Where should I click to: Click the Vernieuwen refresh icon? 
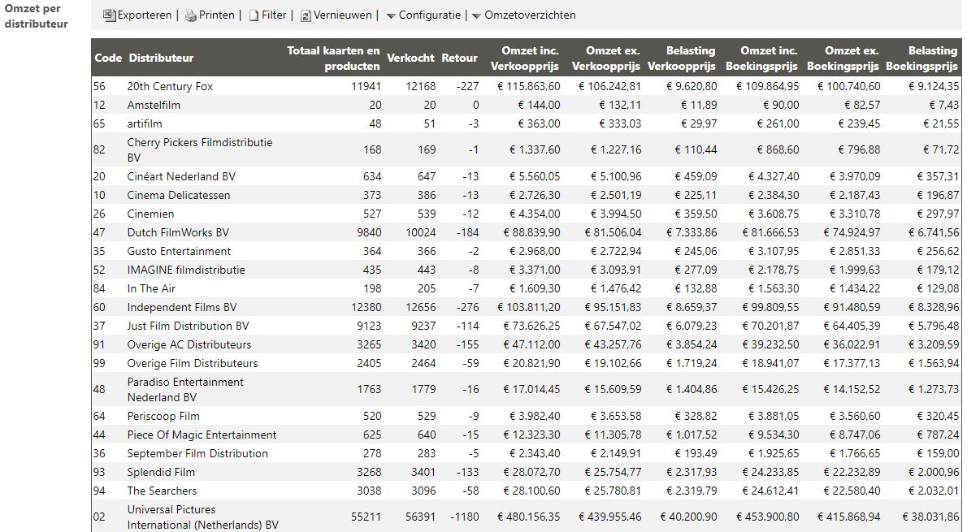[306, 15]
